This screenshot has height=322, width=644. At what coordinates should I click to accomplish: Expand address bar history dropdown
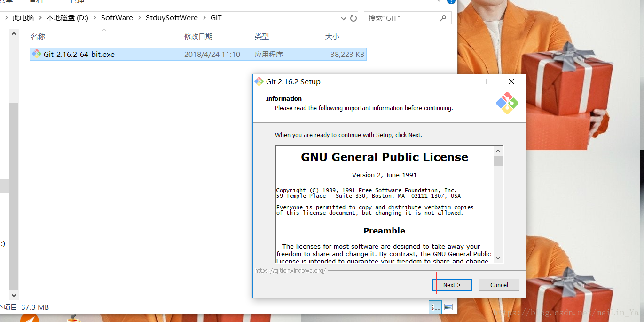pos(344,18)
